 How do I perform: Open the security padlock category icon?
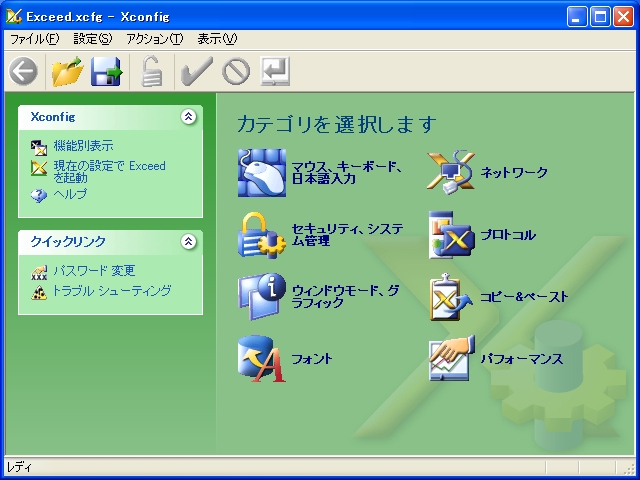(x=262, y=235)
